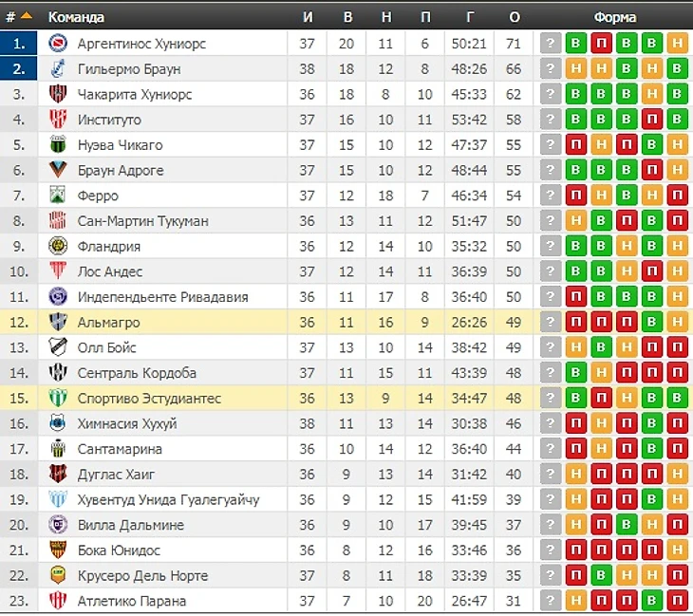Open Индепендьенте Ривадавия team link
Screen dimensions: 693x616
click(x=162, y=297)
